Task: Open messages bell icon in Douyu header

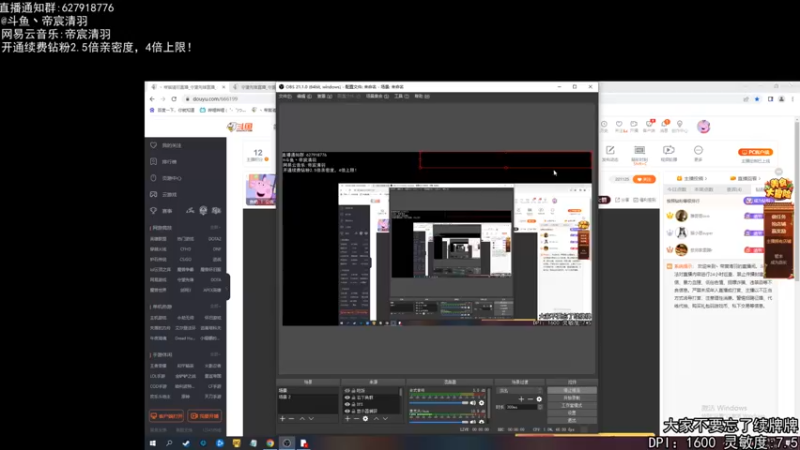Action: pos(664,124)
